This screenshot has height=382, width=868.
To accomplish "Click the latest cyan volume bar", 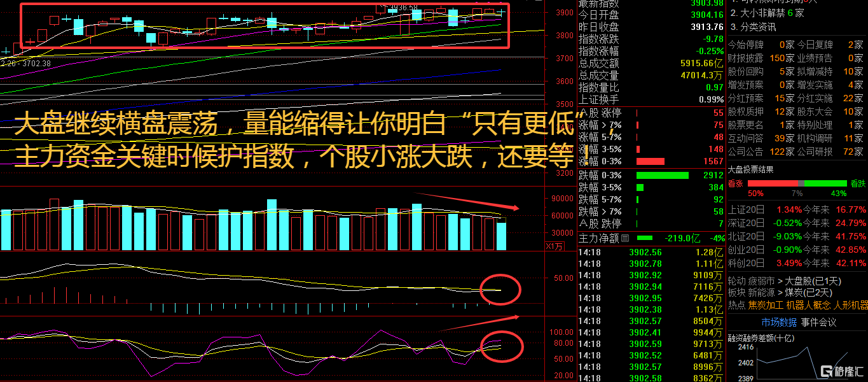I will (501, 236).
